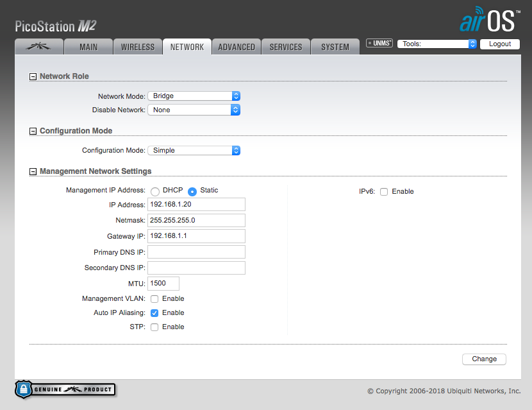Viewport: 532px width, 410px height.
Task: Click the IP Address field
Action: tap(196, 205)
